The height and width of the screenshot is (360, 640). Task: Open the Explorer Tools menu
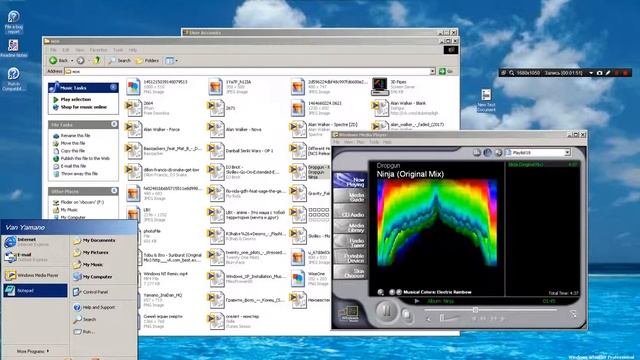[118, 50]
